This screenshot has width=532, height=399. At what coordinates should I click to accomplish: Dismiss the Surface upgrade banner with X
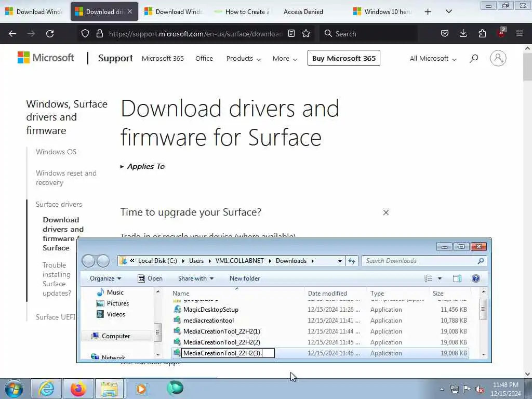386,212
